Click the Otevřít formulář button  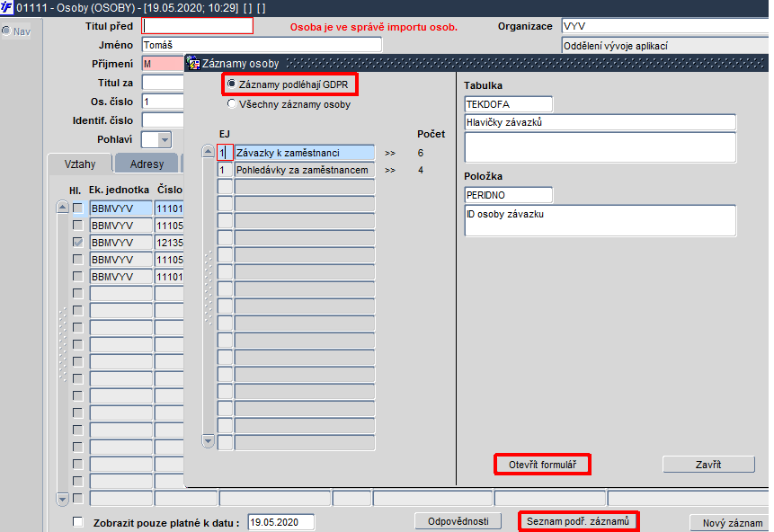tap(542, 465)
